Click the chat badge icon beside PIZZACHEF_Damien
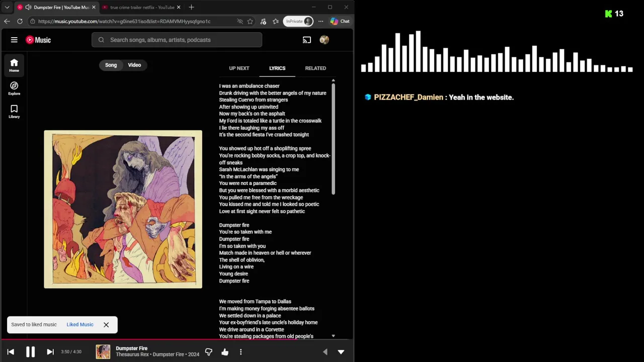The height and width of the screenshot is (362, 644). click(x=368, y=97)
